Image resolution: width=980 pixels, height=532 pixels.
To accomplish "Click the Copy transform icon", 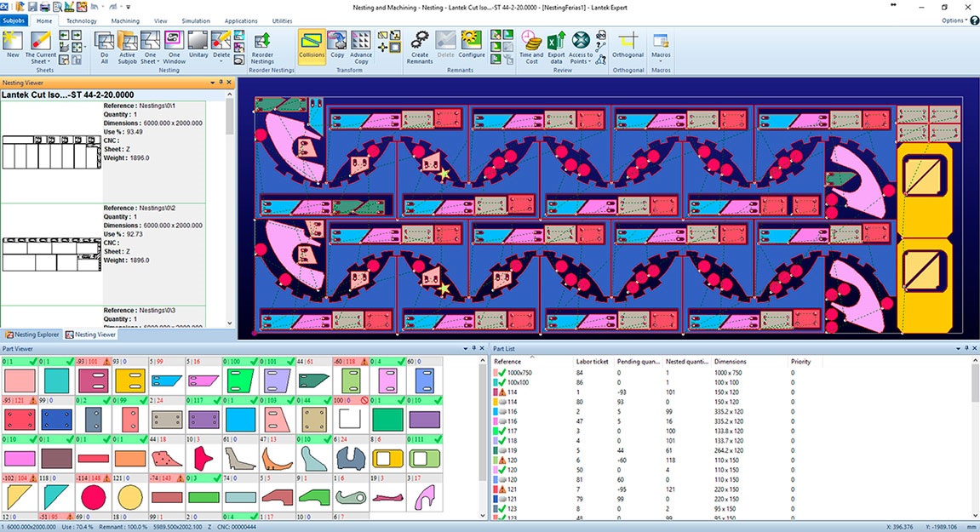I will click(x=337, y=41).
